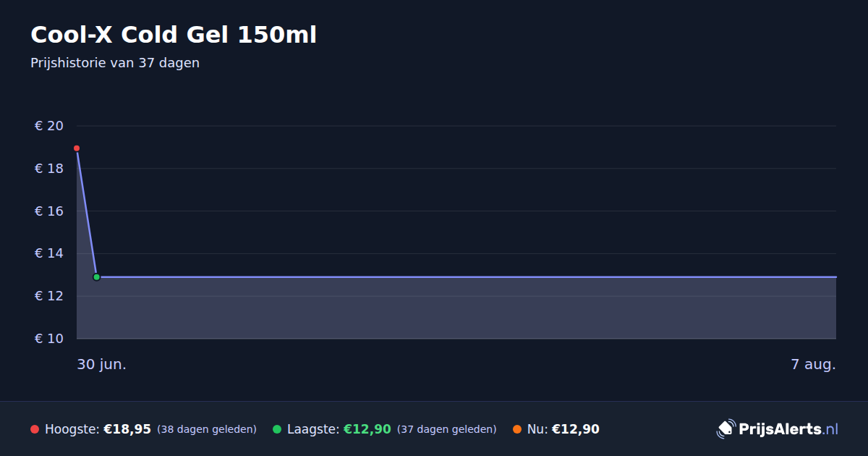Viewport: 868px width, 456px height.
Task: Click the orange dot beside Nu
Action: (517, 429)
